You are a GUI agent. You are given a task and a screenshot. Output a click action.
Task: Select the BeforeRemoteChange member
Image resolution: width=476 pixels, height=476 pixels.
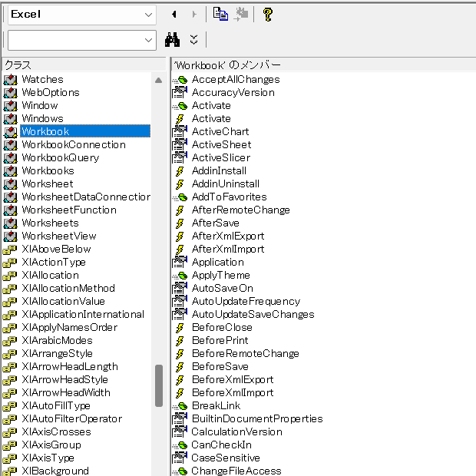click(246, 354)
